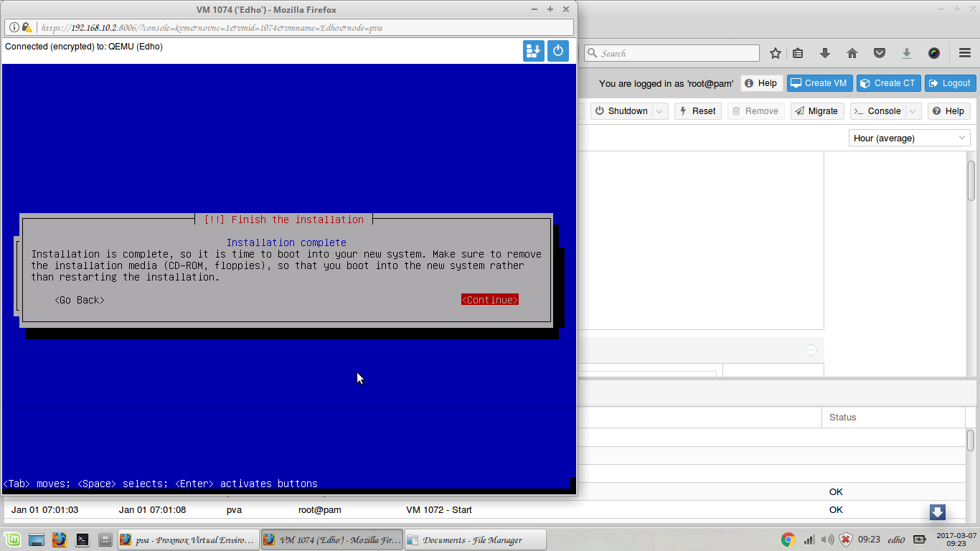The image size is (980, 551).
Task: Click the 'Jan 01 07:01:08' end time cell
Action: pyautogui.click(x=152, y=510)
